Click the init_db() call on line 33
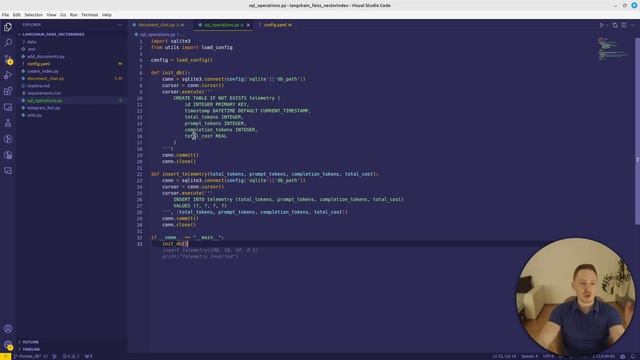Image resolution: width=640 pixels, height=360 pixels. pos(175,244)
